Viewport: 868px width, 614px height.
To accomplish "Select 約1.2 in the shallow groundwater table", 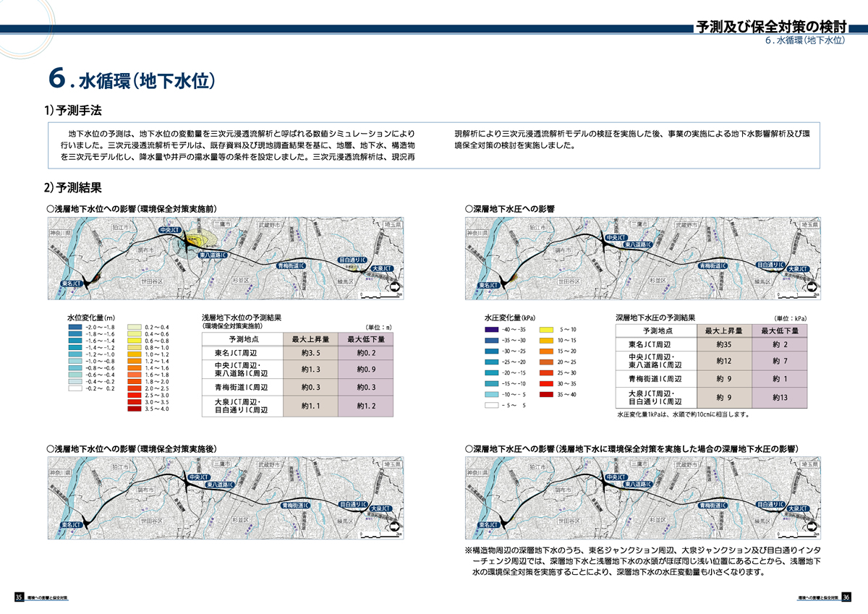I will [x=366, y=405].
